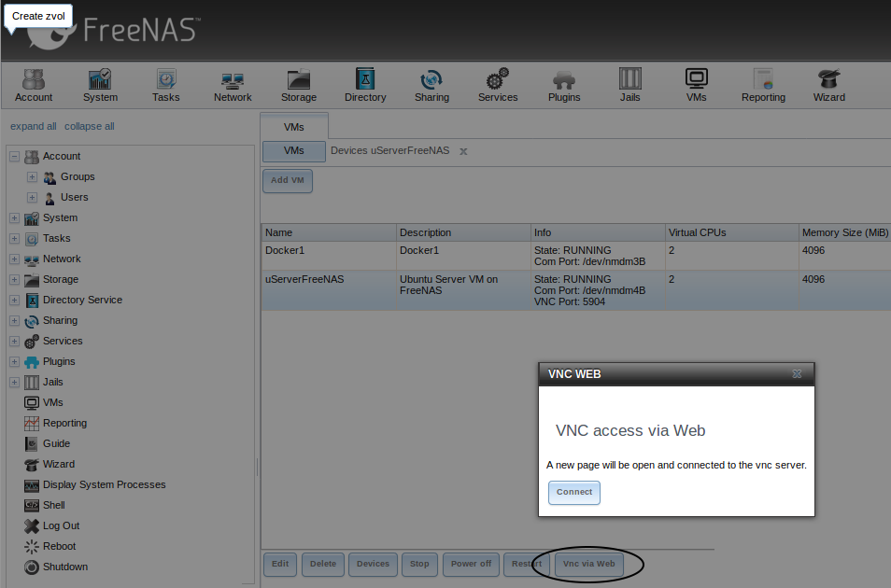This screenshot has height=588, width=891.
Task: Expand the Users tree node
Action: pos(33,197)
